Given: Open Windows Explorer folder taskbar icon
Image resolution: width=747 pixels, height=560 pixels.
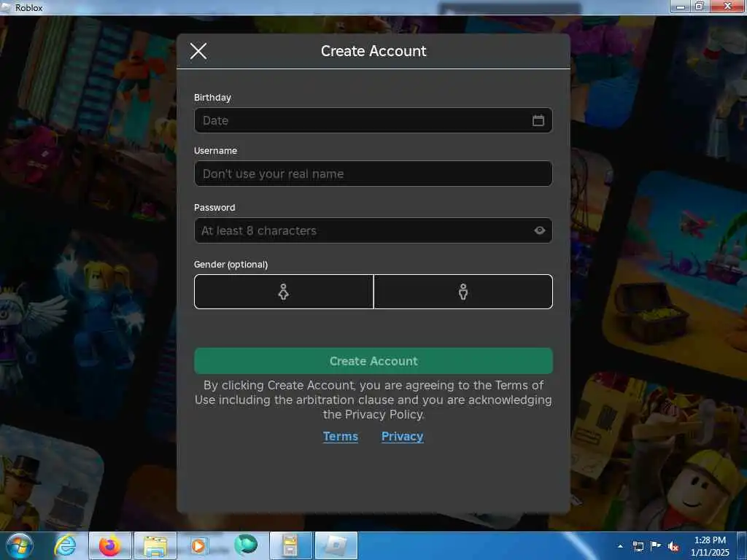Looking at the screenshot, I should pos(155,547).
